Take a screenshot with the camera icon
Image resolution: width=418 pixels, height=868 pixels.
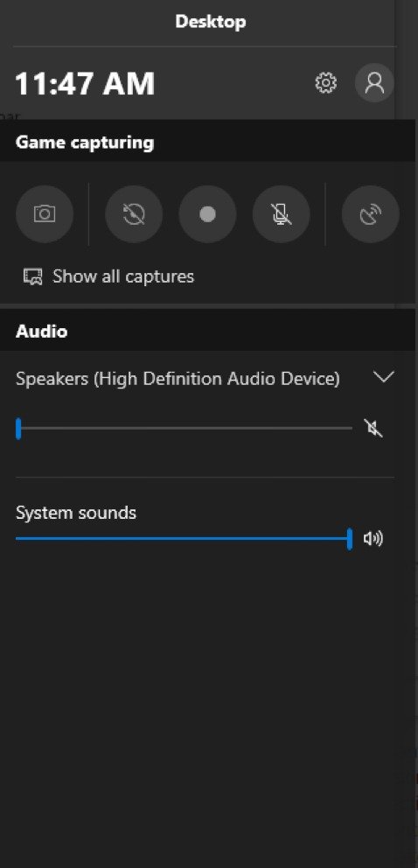(45, 214)
